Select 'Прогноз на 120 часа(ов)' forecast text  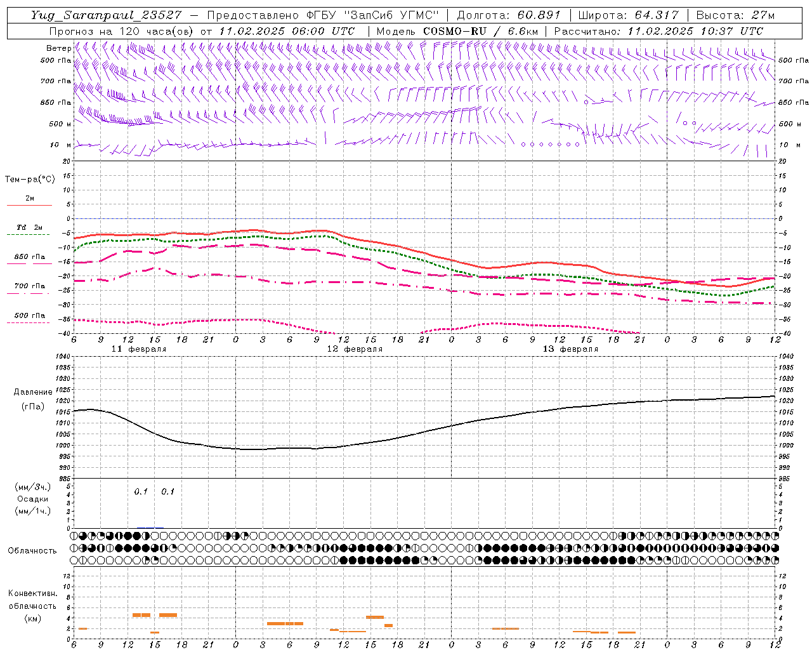click(122, 31)
